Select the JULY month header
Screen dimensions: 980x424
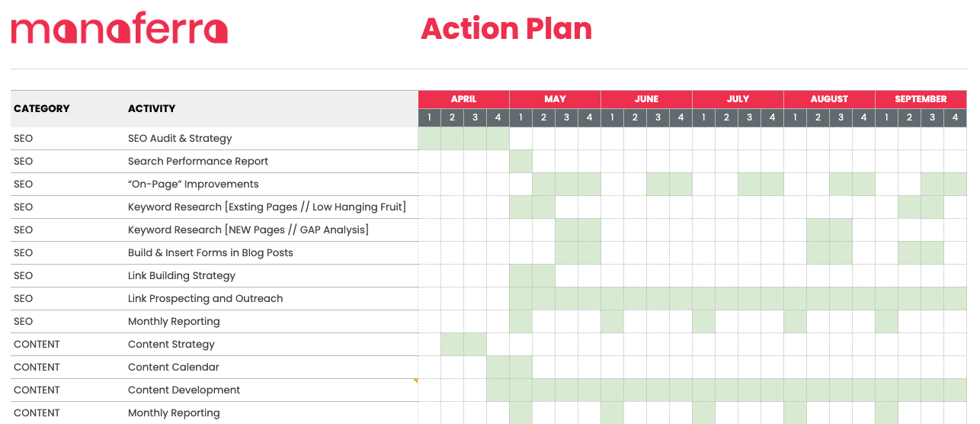tap(738, 99)
